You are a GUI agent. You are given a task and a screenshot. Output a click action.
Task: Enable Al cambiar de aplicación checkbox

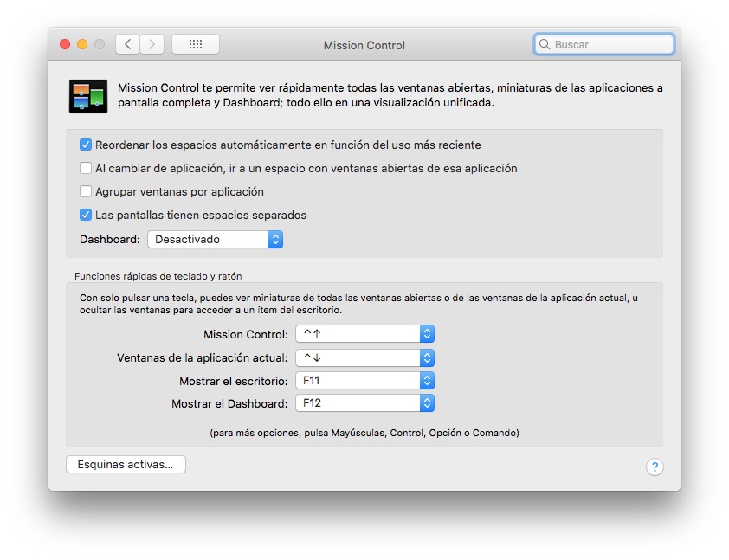86,168
